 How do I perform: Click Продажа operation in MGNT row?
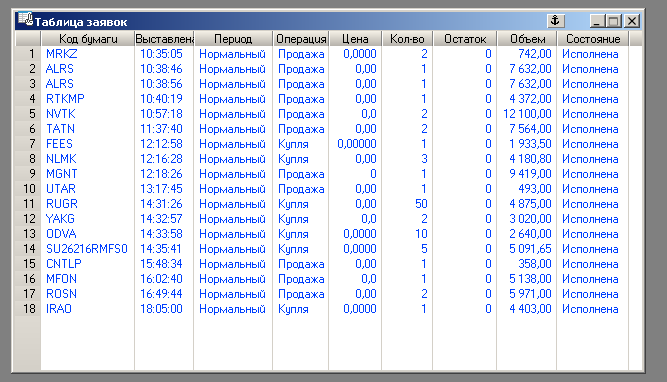point(301,174)
